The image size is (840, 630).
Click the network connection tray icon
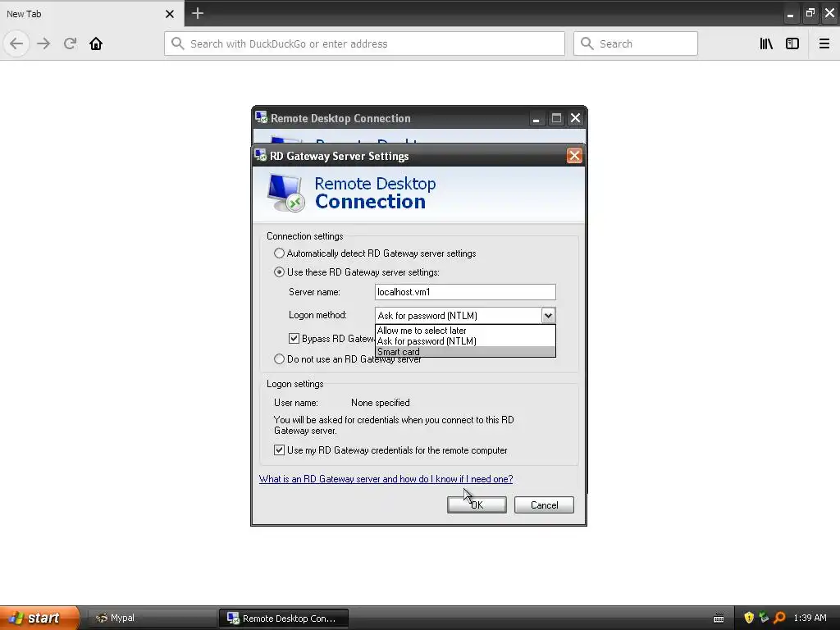point(764,618)
